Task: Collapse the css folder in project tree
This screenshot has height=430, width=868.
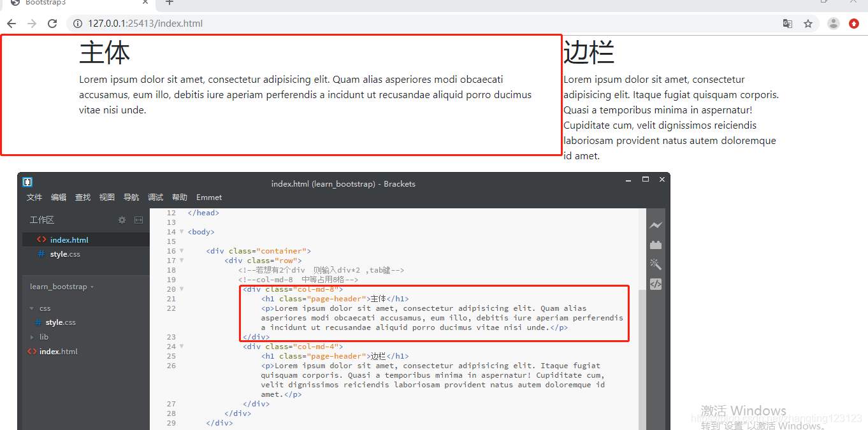Action: 32,308
